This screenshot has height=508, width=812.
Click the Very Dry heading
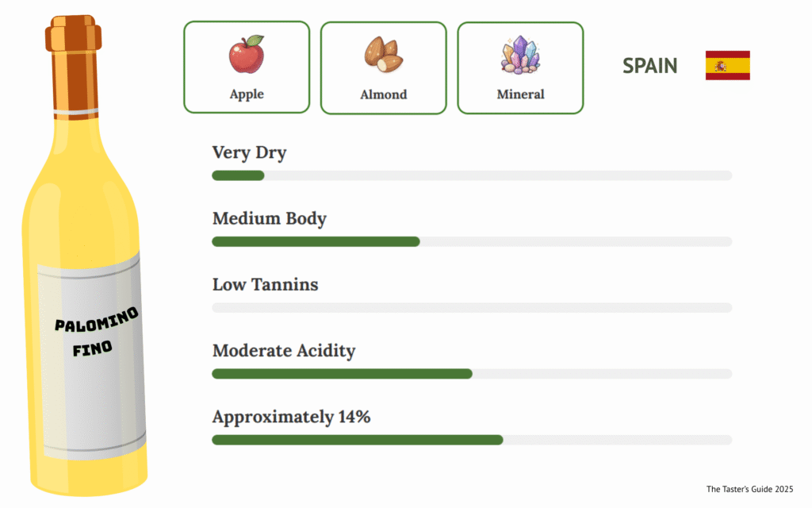[x=249, y=153]
